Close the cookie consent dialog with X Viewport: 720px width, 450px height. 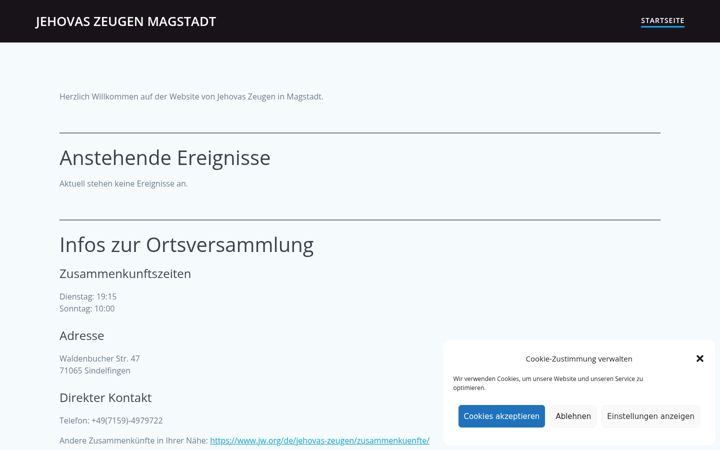[699, 359]
